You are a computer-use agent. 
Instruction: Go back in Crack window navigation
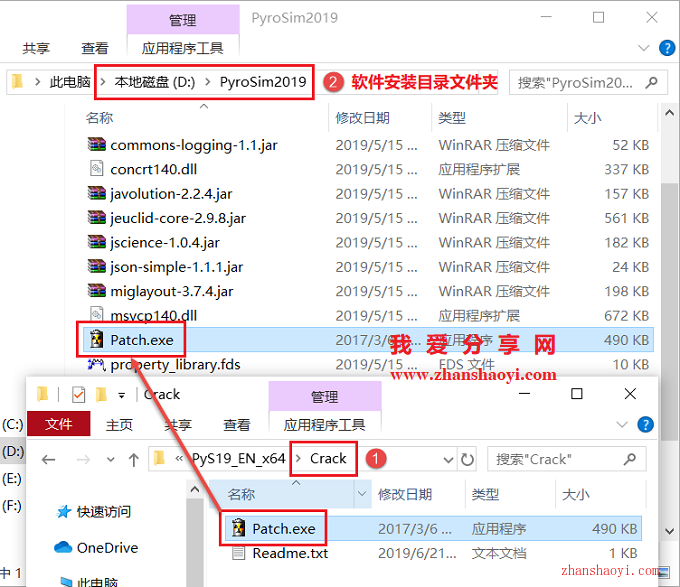(48, 460)
